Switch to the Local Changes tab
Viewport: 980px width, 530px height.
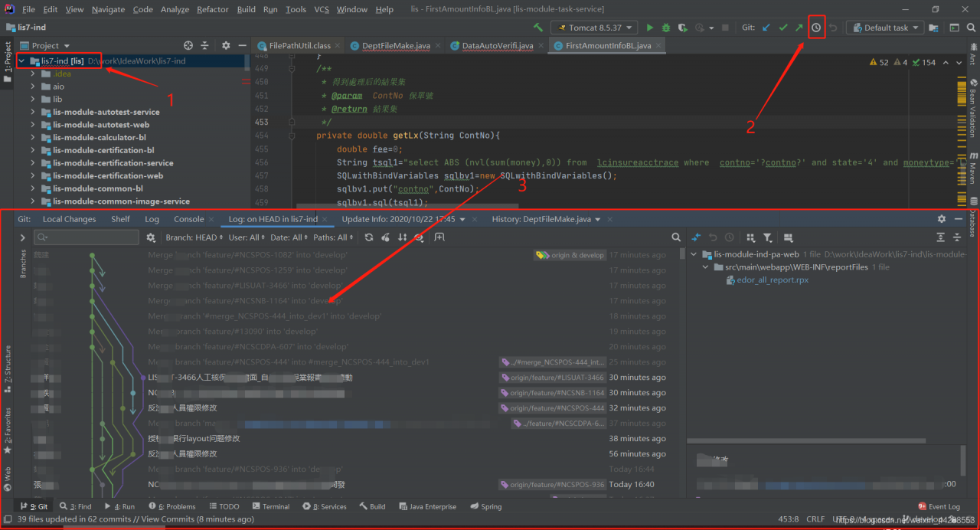69,219
